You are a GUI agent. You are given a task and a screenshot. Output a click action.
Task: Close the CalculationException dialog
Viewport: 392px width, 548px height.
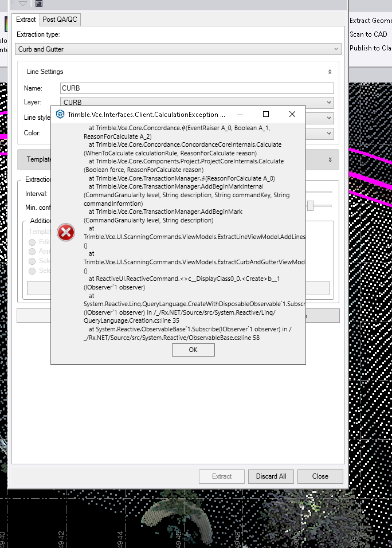pos(292,114)
